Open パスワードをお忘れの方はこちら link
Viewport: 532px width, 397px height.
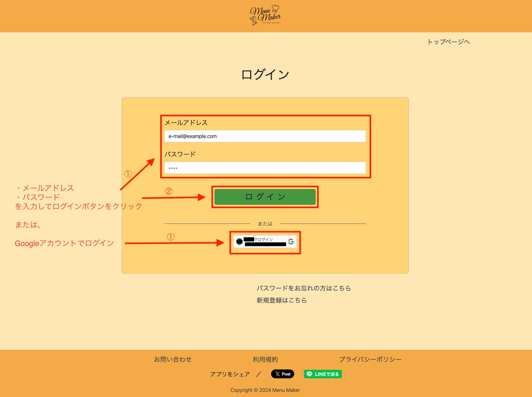(x=304, y=288)
